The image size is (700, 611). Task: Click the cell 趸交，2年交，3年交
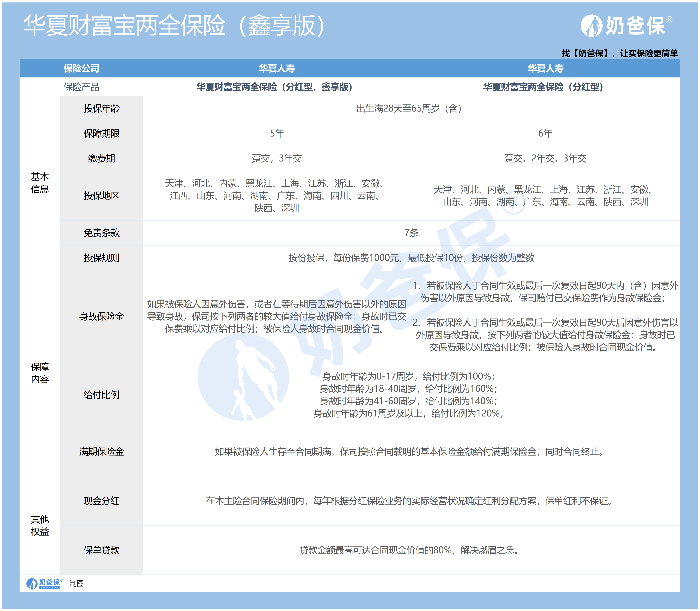point(545,158)
